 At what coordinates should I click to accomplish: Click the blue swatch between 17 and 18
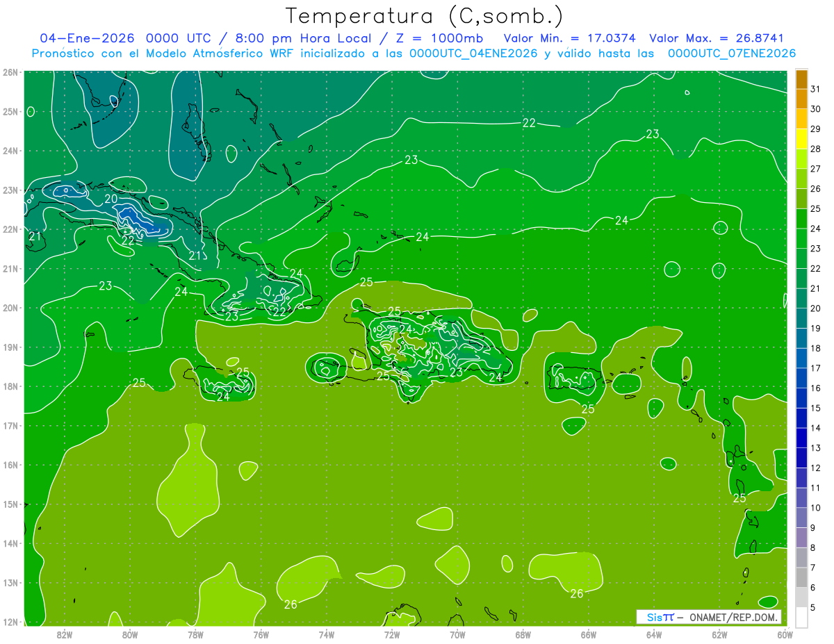tap(801, 358)
